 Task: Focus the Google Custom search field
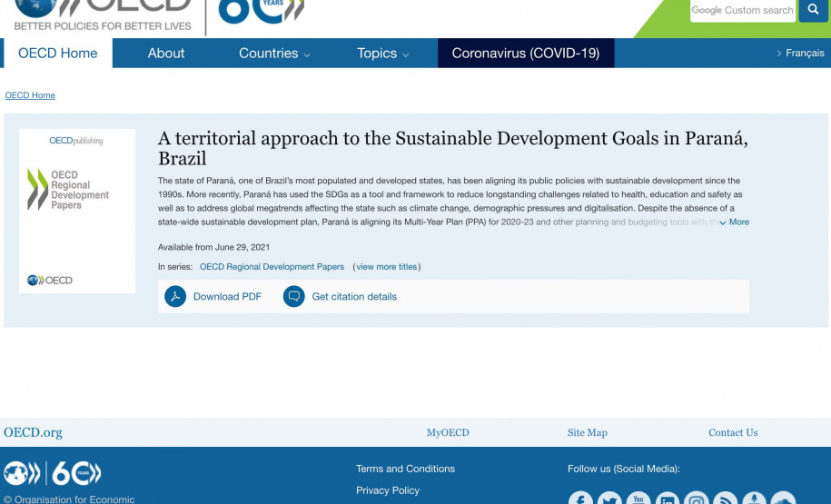(x=743, y=10)
